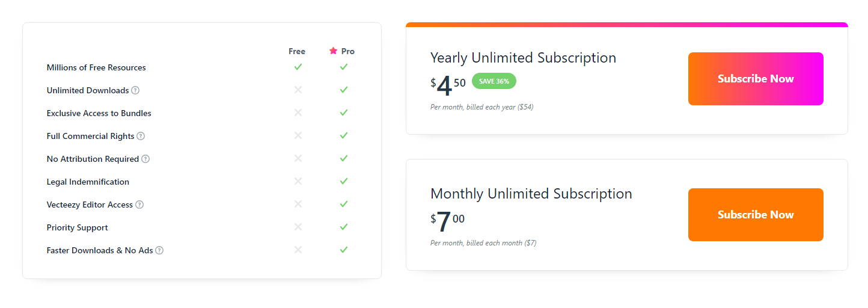Screen dimensions: 868x308
Task: Click the Free X mark for Unlimited Downloads
Action: pyautogui.click(x=298, y=90)
